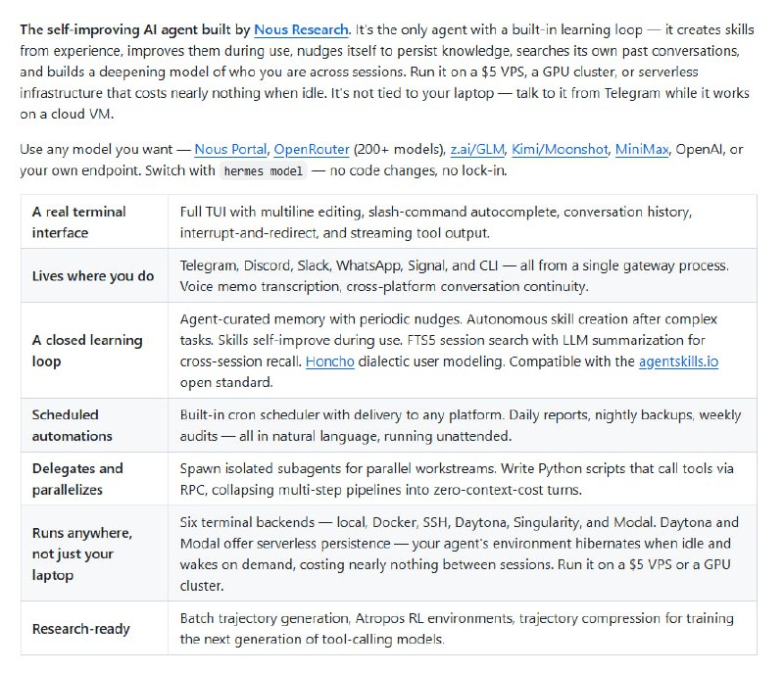
Task: Click the 'Six terminal backends' description cell
Action: click(459, 553)
